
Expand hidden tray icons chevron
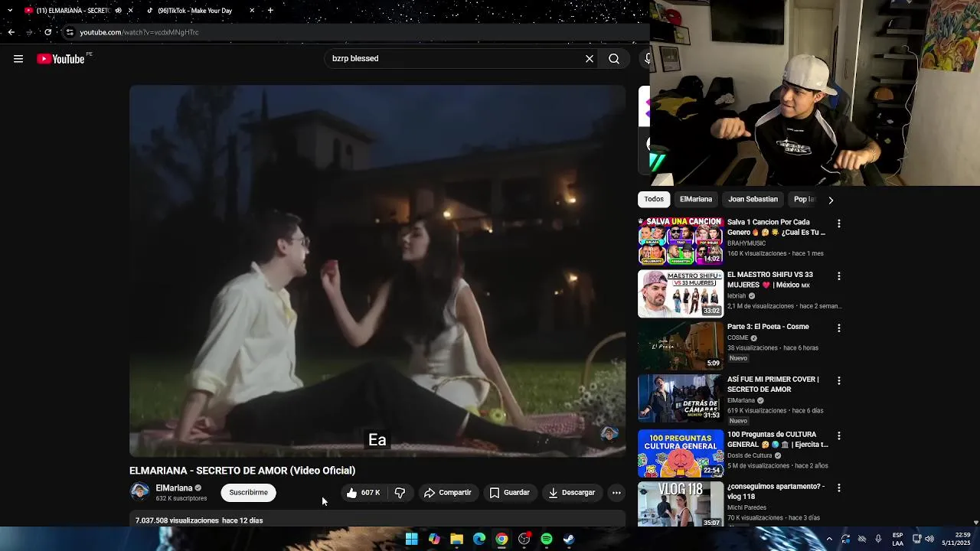point(829,539)
